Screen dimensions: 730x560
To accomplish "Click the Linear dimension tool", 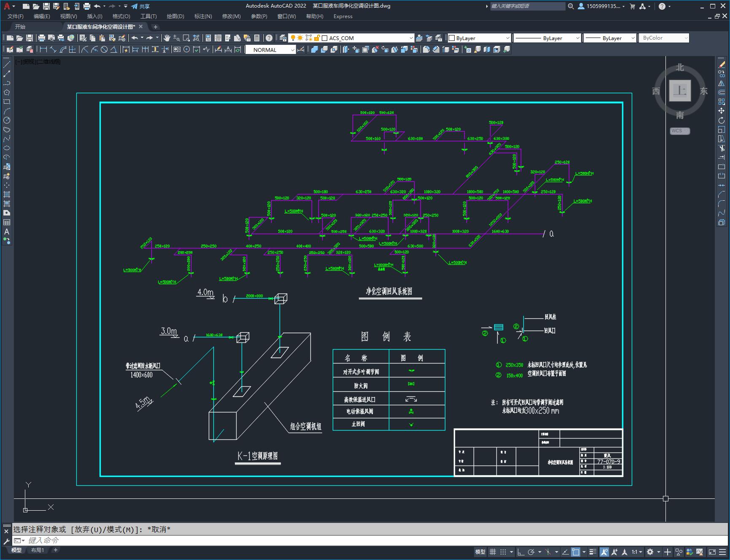I will (x=43, y=50).
